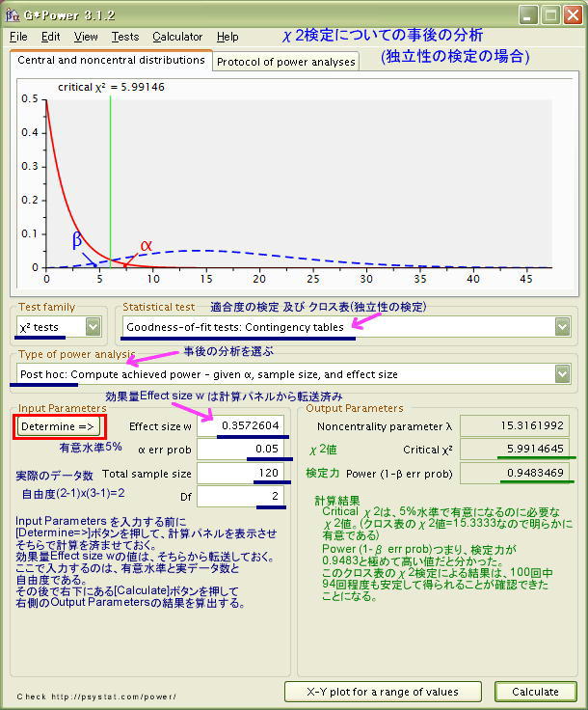
Task: Switch to Protocol of power analyses tab
Action: 286,62
